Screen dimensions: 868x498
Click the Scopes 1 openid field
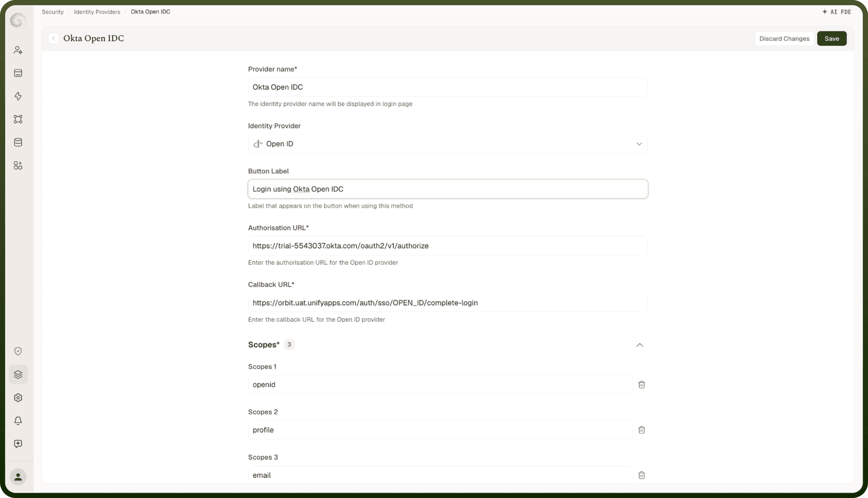440,385
